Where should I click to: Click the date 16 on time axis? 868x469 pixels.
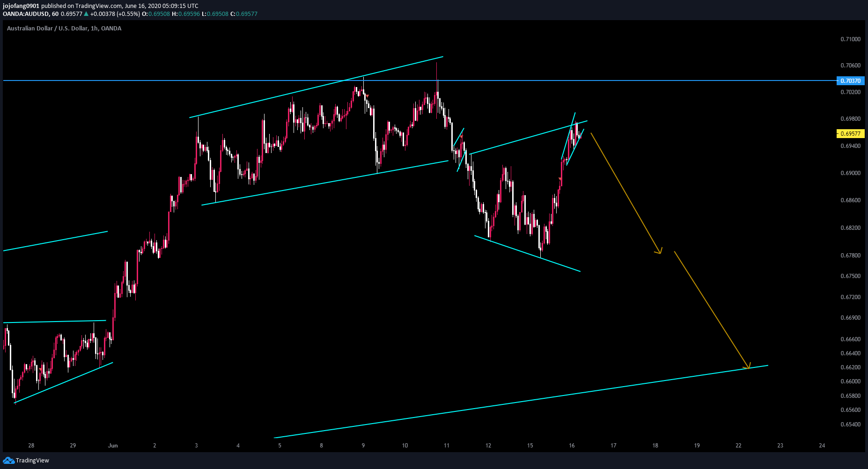point(572,446)
